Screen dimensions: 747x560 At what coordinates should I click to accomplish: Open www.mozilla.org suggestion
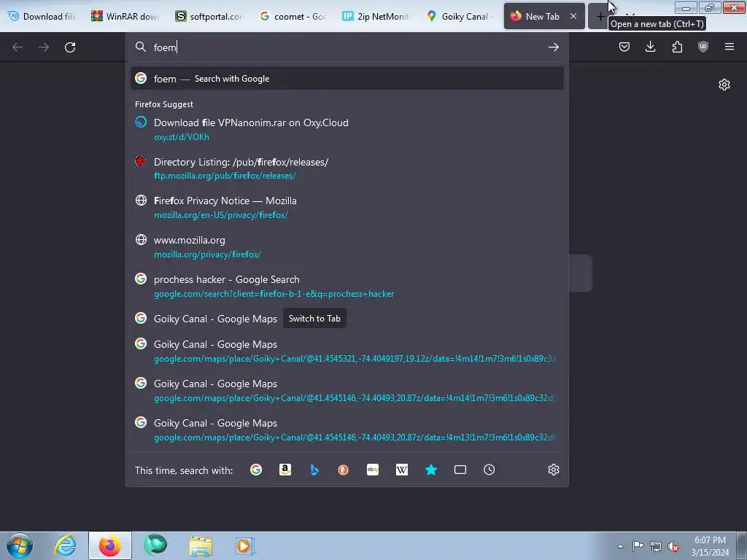(347, 247)
